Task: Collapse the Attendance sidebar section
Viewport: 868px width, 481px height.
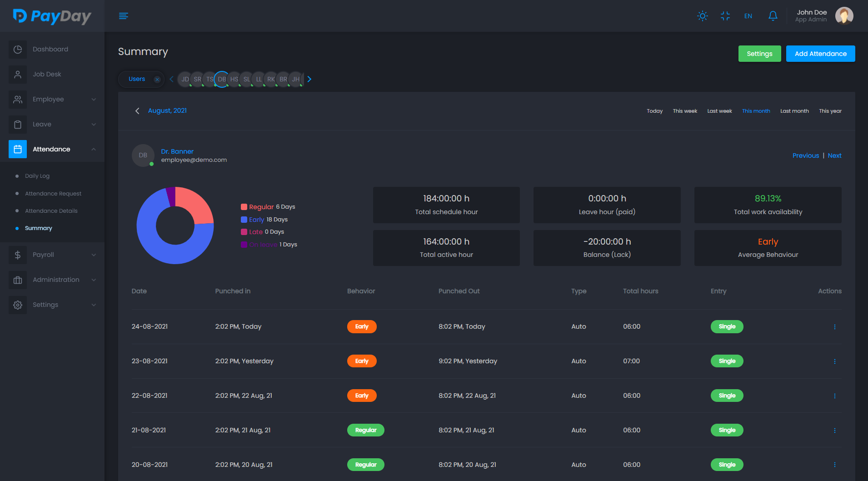Action: tap(94, 149)
